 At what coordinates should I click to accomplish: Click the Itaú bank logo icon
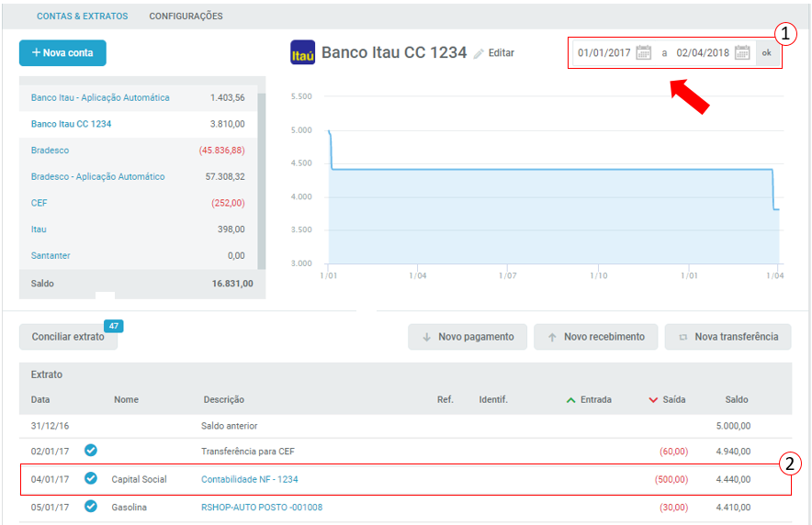(302, 52)
